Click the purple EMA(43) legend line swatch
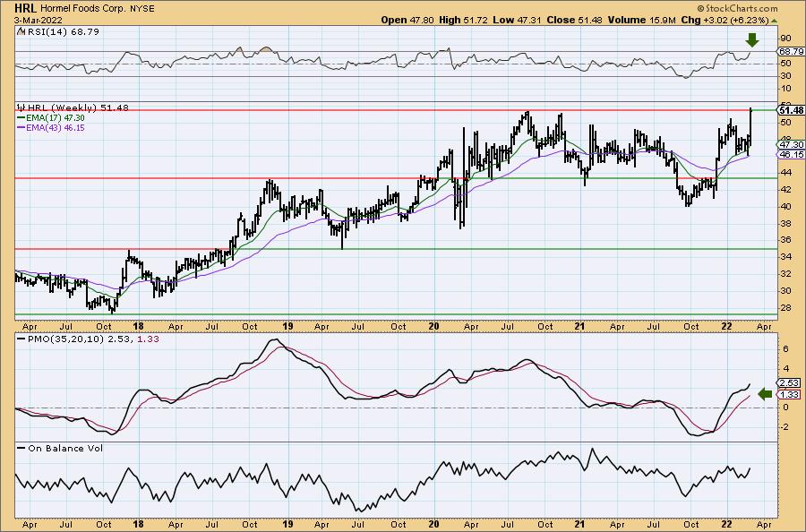Viewport: 806px width, 532px height. coord(21,127)
